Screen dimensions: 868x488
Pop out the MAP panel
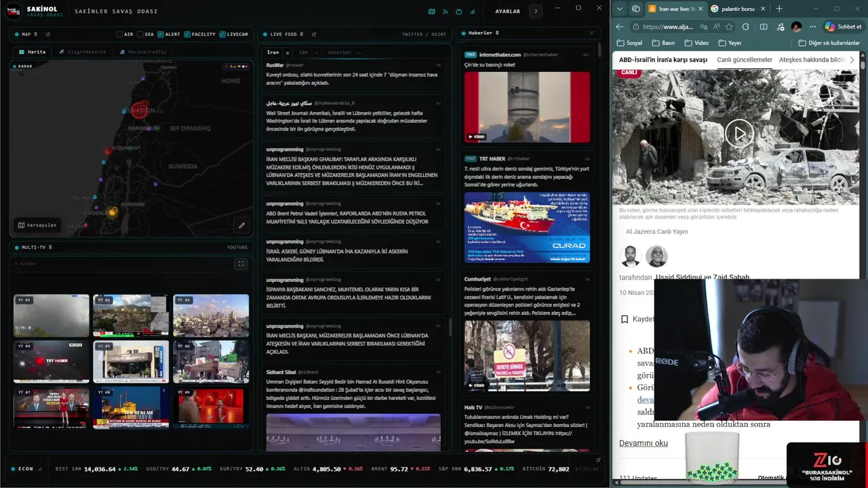[x=47, y=34]
